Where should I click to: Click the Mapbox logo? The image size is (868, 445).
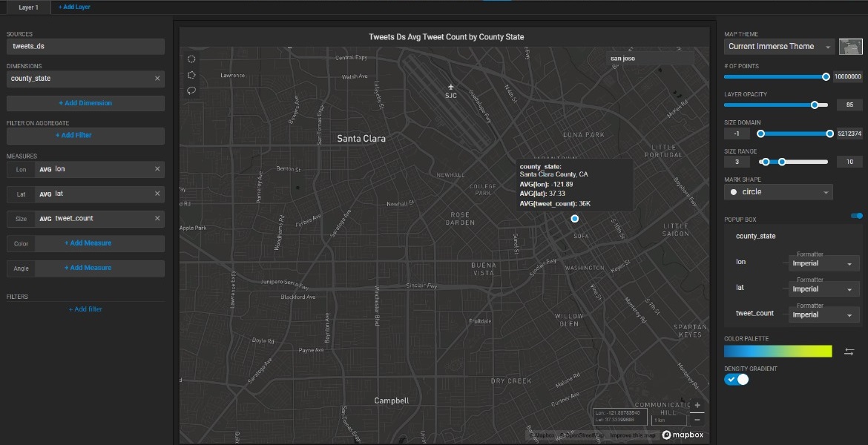pyautogui.click(x=683, y=435)
